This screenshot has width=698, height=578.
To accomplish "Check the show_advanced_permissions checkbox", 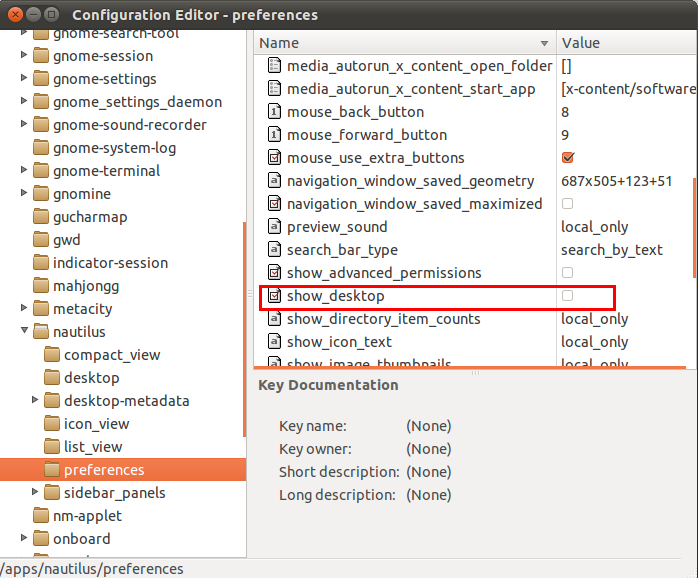I will tap(568, 273).
